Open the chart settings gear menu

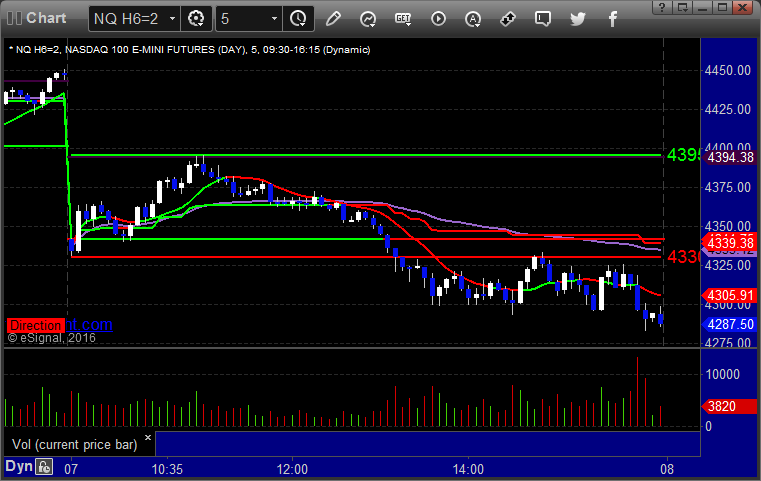pos(196,19)
